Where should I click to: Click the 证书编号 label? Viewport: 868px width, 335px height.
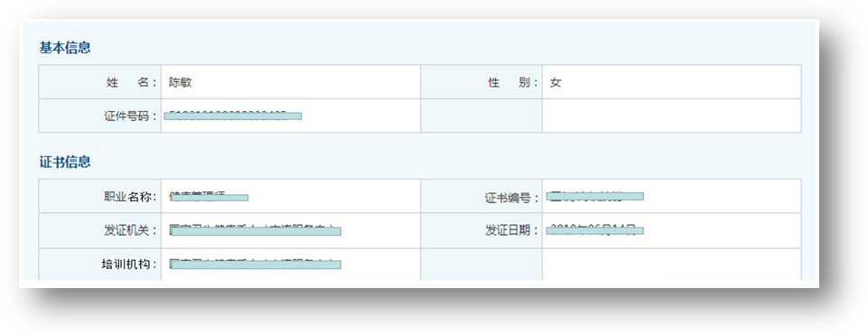tap(512, 198)
